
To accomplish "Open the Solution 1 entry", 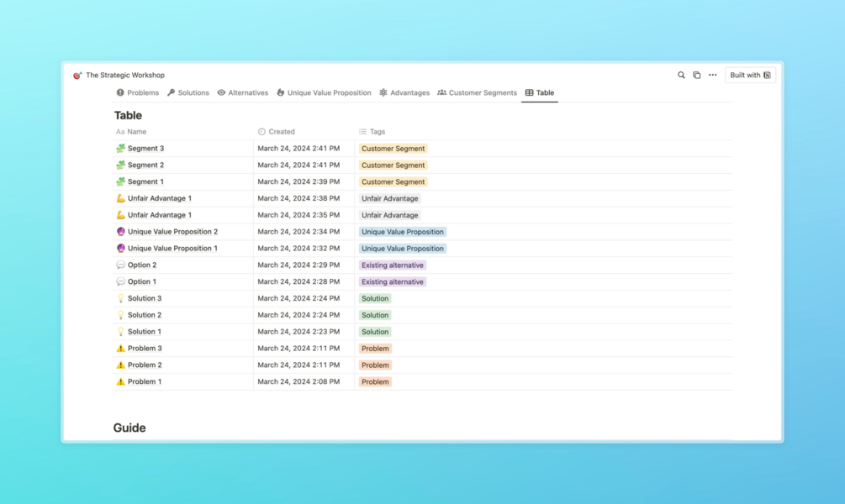I will tap(145, 332).
